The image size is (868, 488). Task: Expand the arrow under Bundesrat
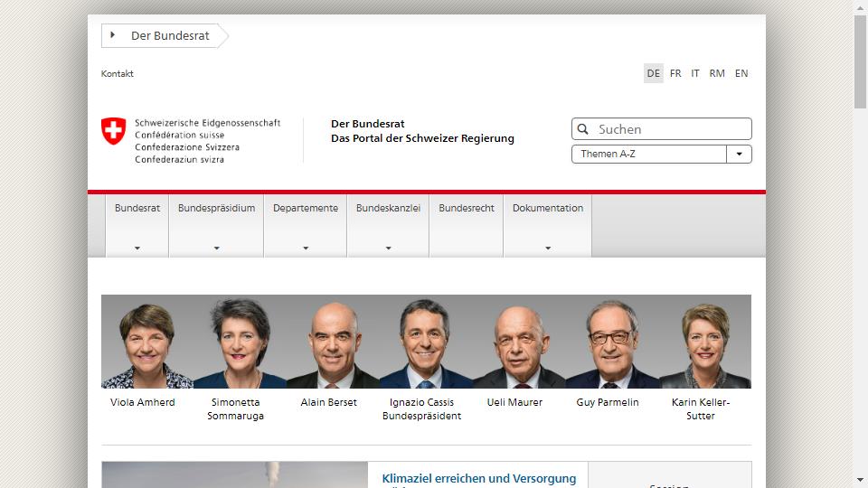coord(137,248)
